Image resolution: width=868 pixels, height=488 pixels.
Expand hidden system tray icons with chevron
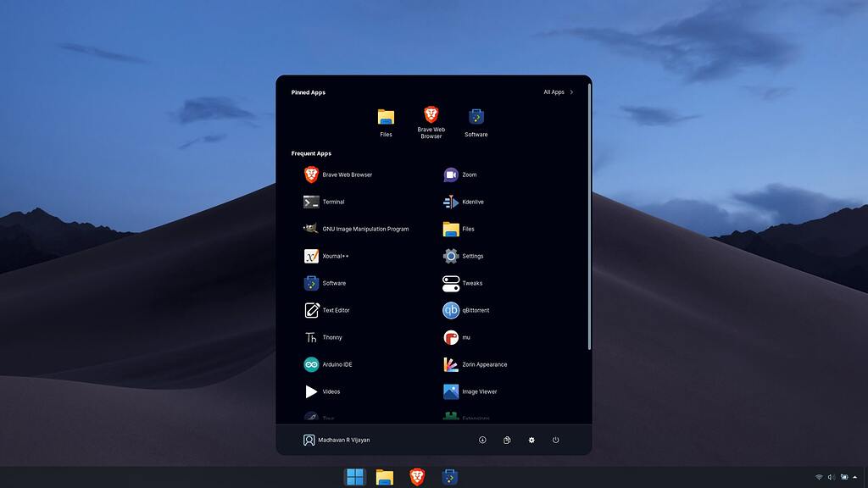point(854,477)
